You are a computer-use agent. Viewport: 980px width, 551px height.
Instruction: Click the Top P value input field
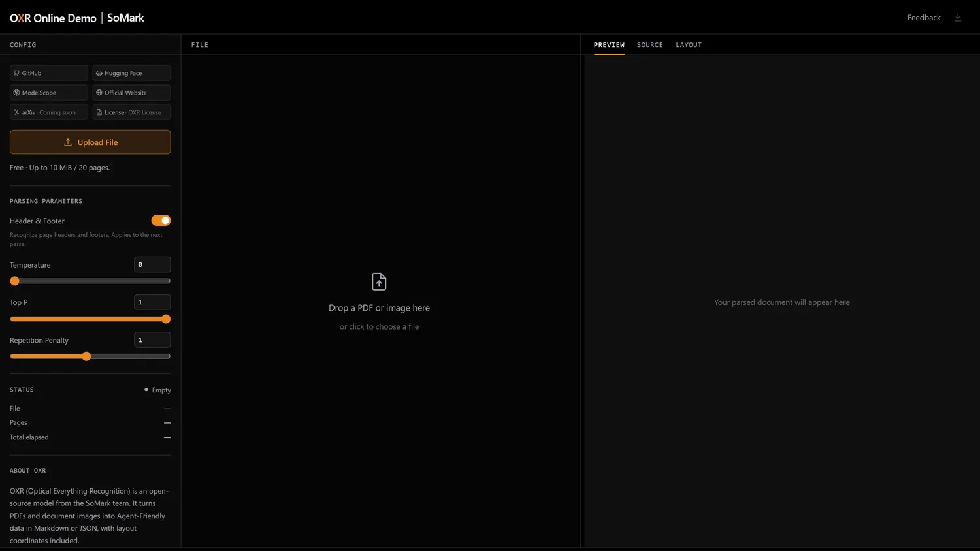point(152,302)
